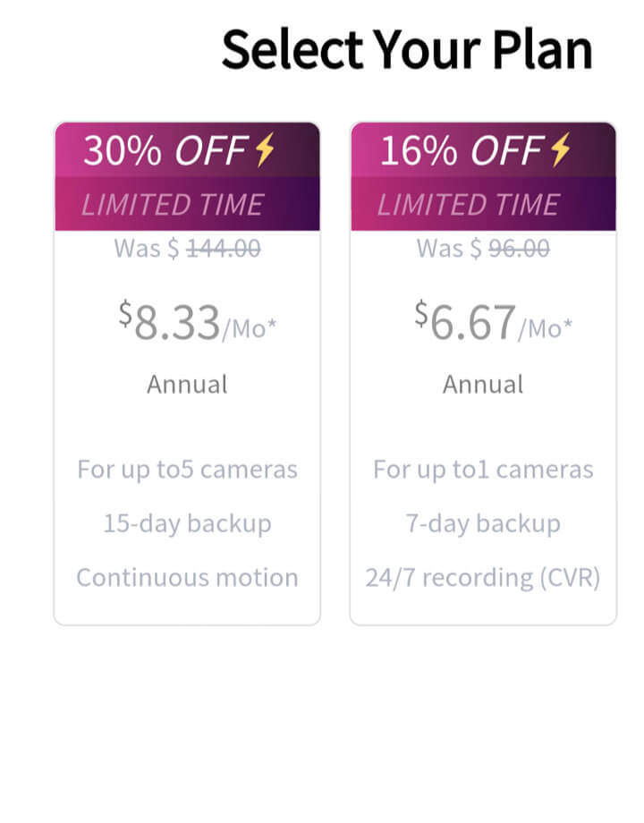Image resolution: width=644 pixels, height=823 pixels.
Task: Click the 16% OFF discount banner
Action: pyautogui.click(x=465, y=151)
